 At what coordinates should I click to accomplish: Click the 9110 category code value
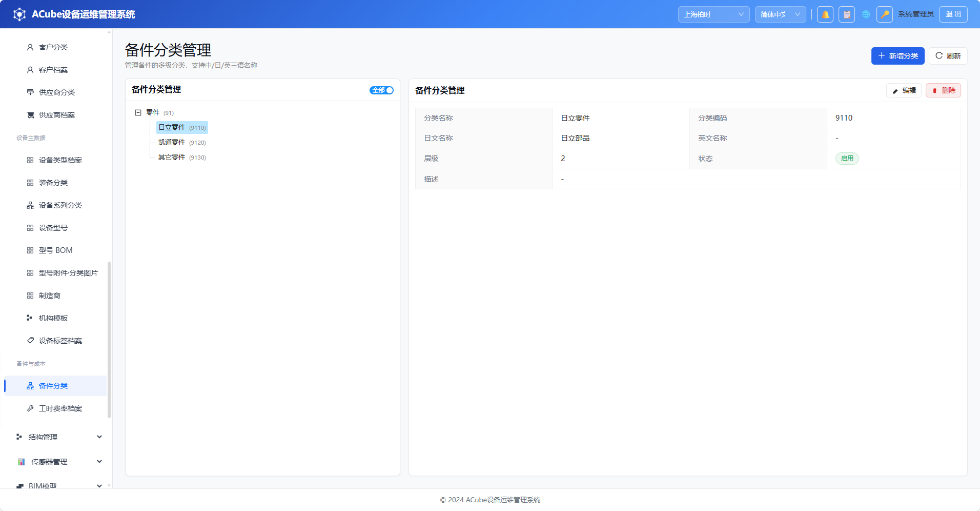(844, 118)
